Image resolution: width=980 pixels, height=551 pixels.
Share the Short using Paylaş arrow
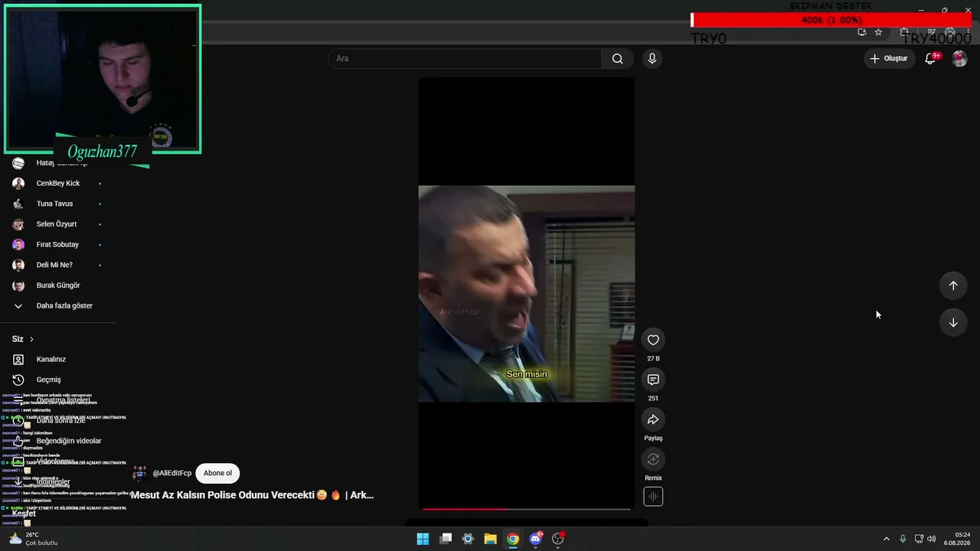coord(653,419)
